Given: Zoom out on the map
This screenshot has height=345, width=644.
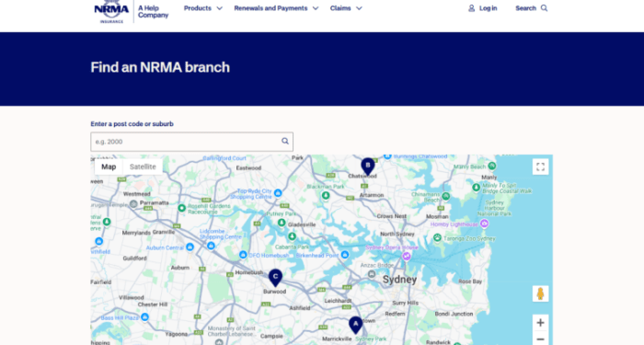Looking at the screenshot, I should (541, 339).
